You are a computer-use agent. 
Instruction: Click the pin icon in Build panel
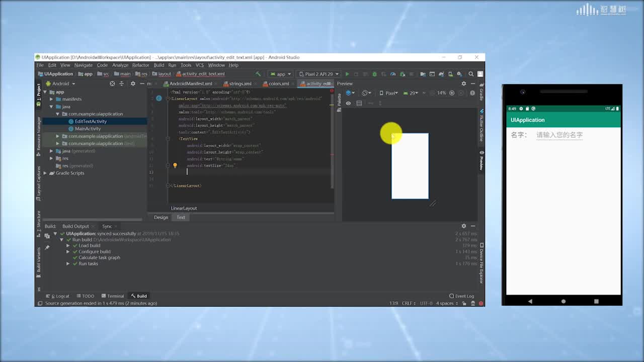[x=47, y=247]
